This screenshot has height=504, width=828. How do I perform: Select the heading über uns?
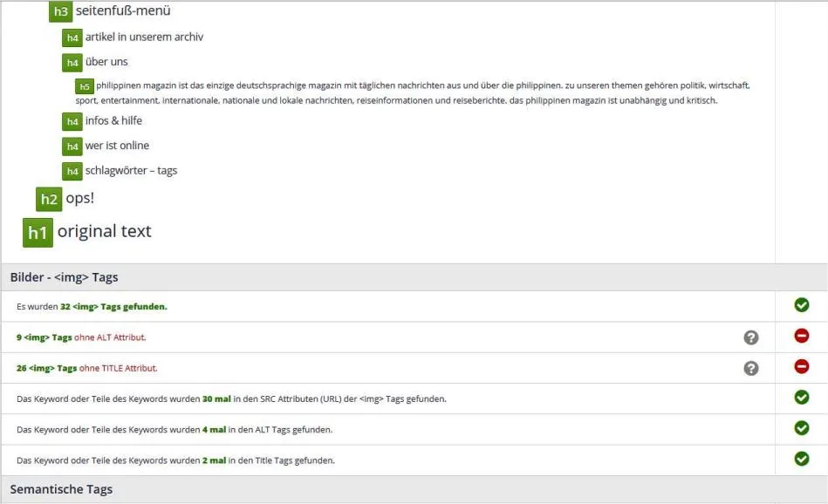(106, 62)
